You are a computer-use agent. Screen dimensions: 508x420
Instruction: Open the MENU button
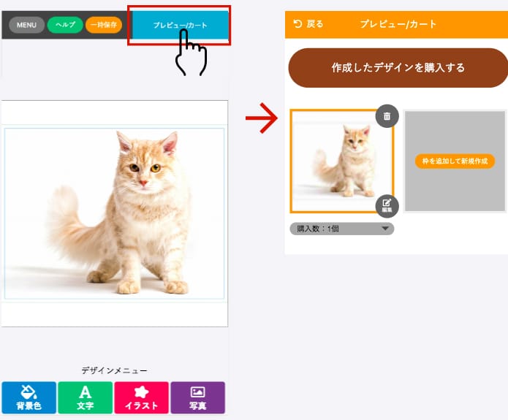(x=26, y=25)
